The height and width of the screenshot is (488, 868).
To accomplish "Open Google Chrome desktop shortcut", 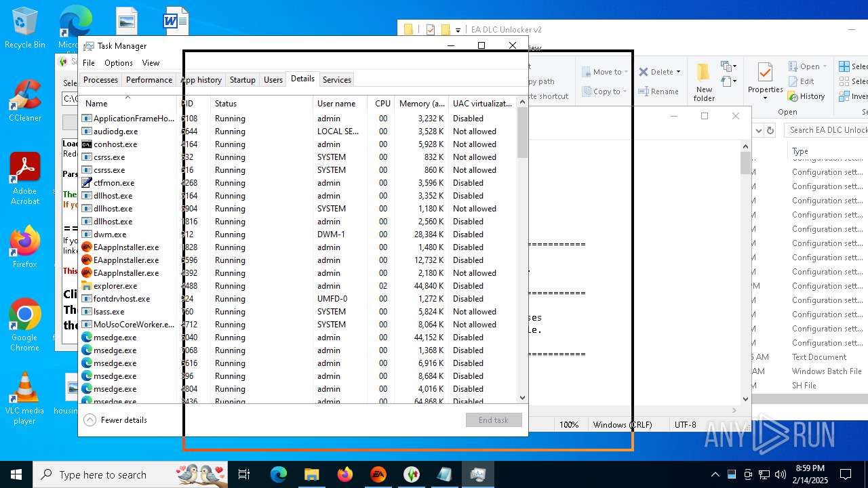I will [x=24, y=325].
